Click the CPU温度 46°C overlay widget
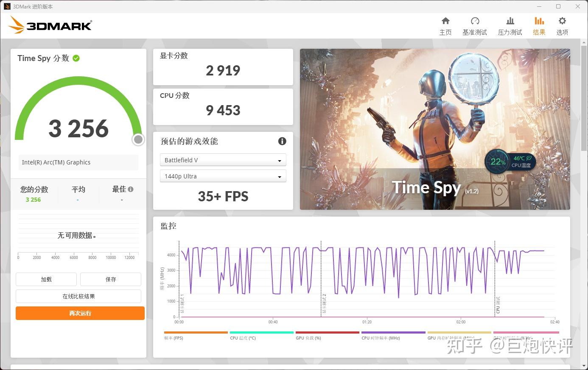This screenshot has height=370, width=588. pos(510,161)
